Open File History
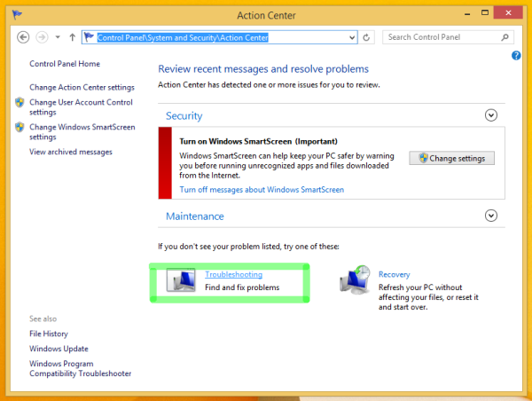532x401 pixels. (49, 334)
